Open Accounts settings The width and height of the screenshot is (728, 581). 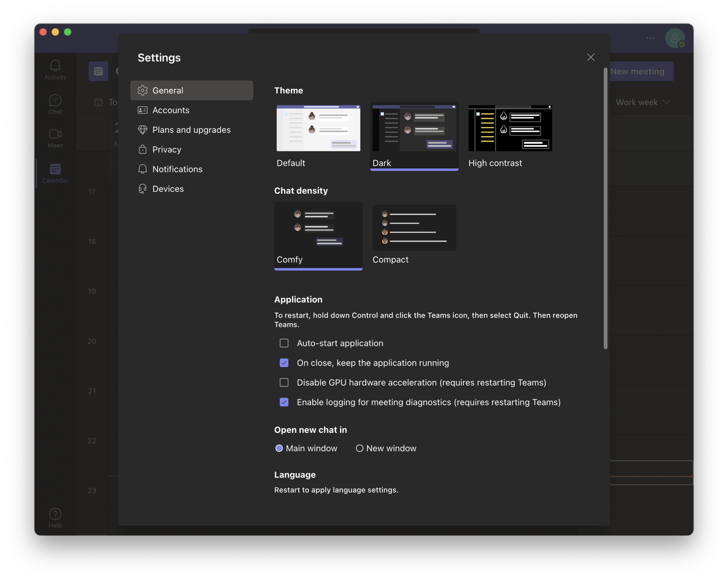pos(171,110)
